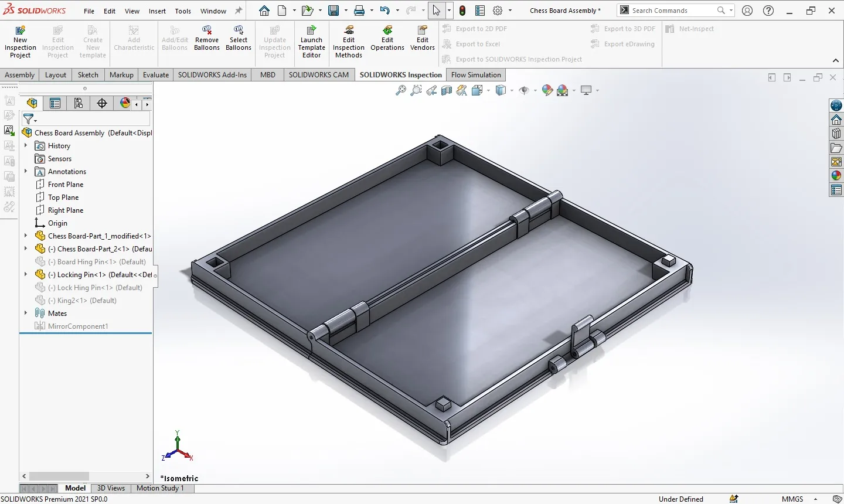This screenshot has height=504, width=844.
Task: Expand Chess Board-Part_1_modified node
Action: point(25,236)
